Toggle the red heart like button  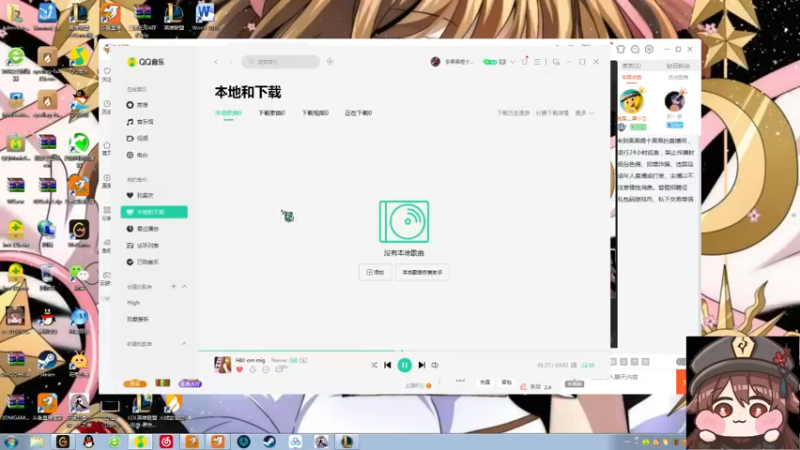pyautogui.click(x=239, y=369)
